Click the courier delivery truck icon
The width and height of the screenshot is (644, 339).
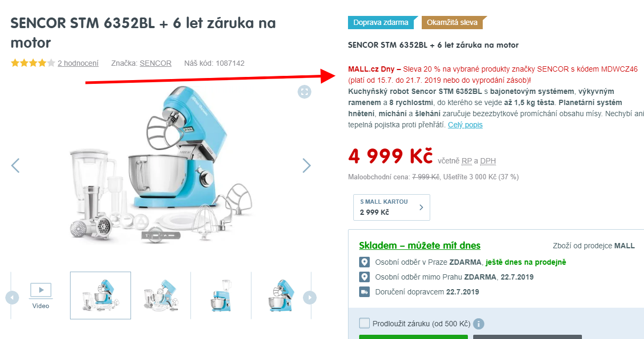(364, 292)
